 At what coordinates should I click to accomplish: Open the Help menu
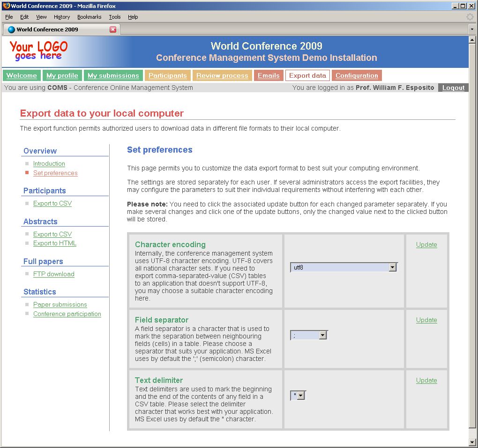point(133,17)
